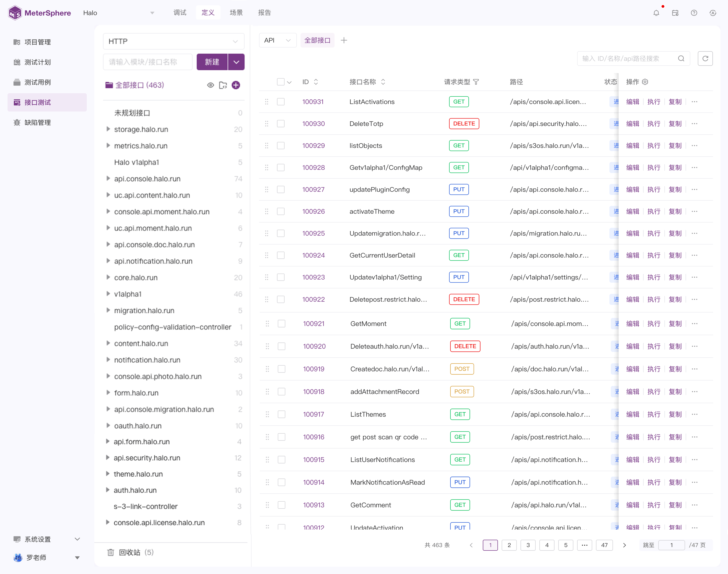
Task: Switch to the 场景 tab
Action: 236,13
